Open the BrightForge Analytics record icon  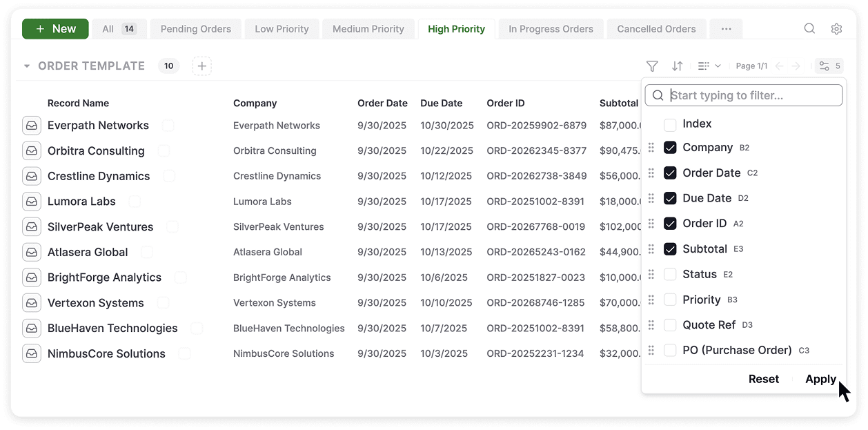click(x=31, y=277)
